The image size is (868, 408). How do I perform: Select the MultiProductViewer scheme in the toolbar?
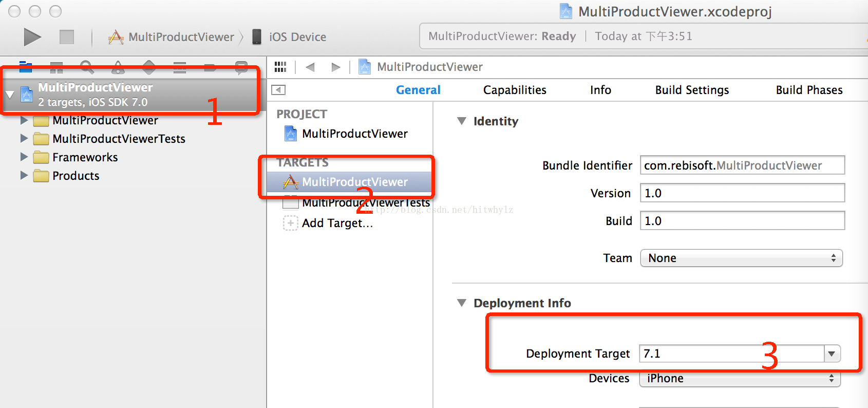[x=172, y=37]
